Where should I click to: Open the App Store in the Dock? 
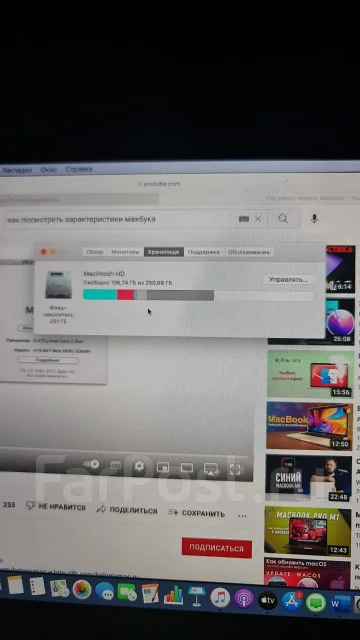(x=292, y=601)
